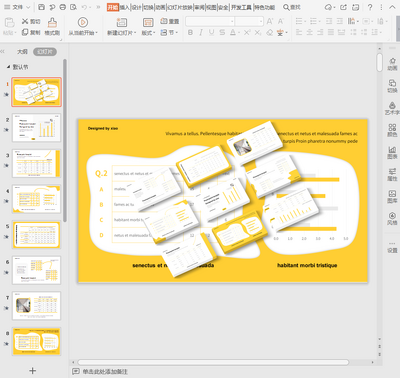Select slide 3 thumbnail
The image size is (400, 378).
click(x=36, y=163)
